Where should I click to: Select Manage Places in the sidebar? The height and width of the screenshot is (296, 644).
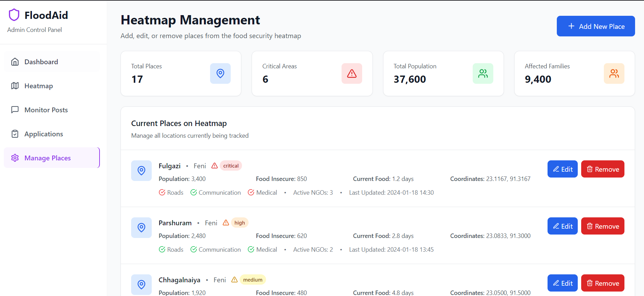pyautogui.click(x=52, y=158)
